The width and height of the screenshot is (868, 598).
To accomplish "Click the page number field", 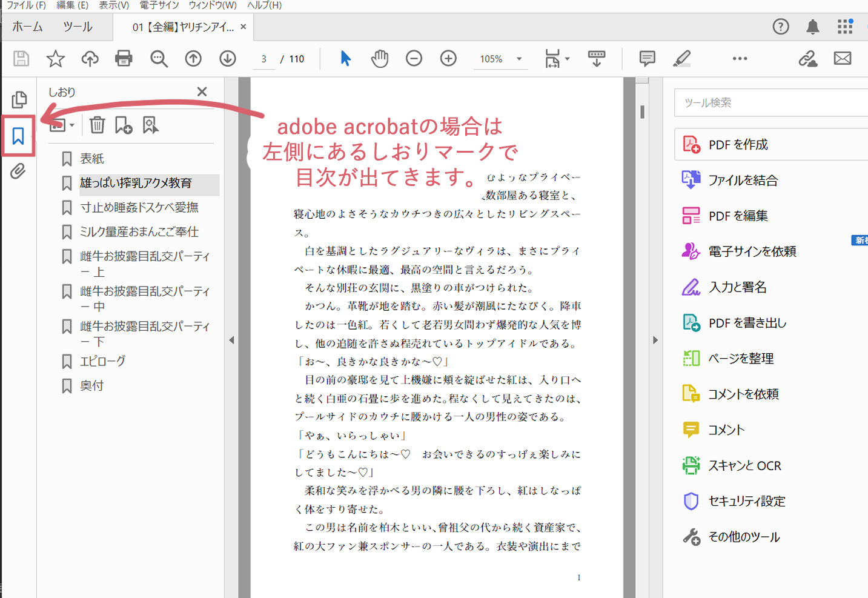I will (263, 59).
